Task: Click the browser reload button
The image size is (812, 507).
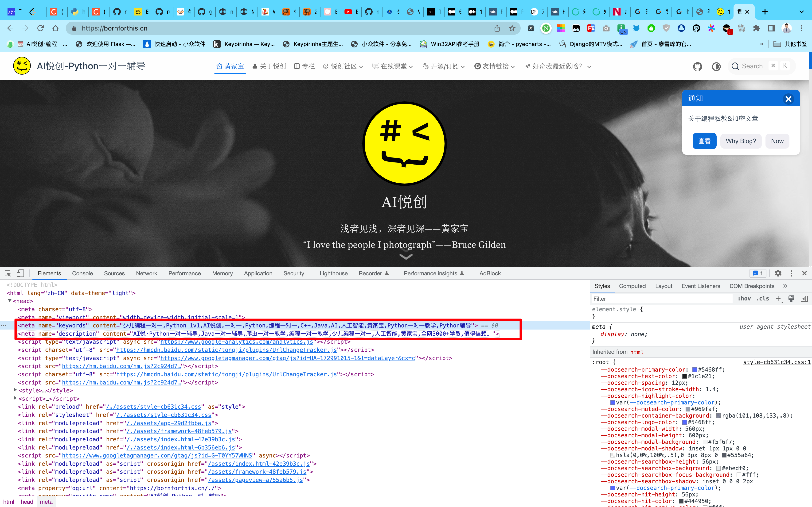Action: [41, 28]
